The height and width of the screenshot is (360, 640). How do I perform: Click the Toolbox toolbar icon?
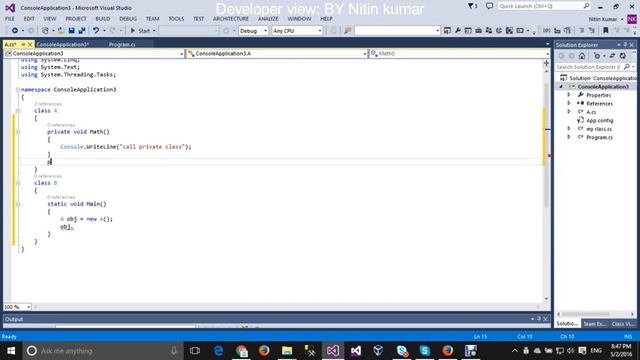coord(478,31)
